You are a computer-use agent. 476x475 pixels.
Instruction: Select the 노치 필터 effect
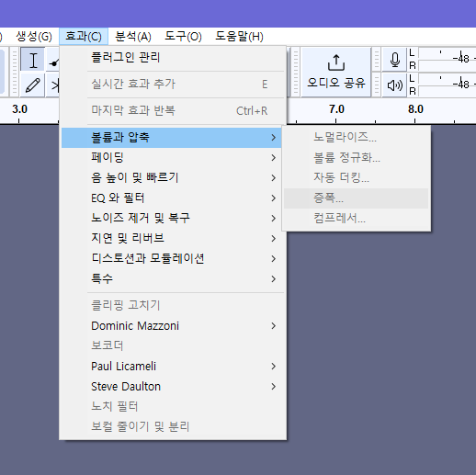pos(172,407)
